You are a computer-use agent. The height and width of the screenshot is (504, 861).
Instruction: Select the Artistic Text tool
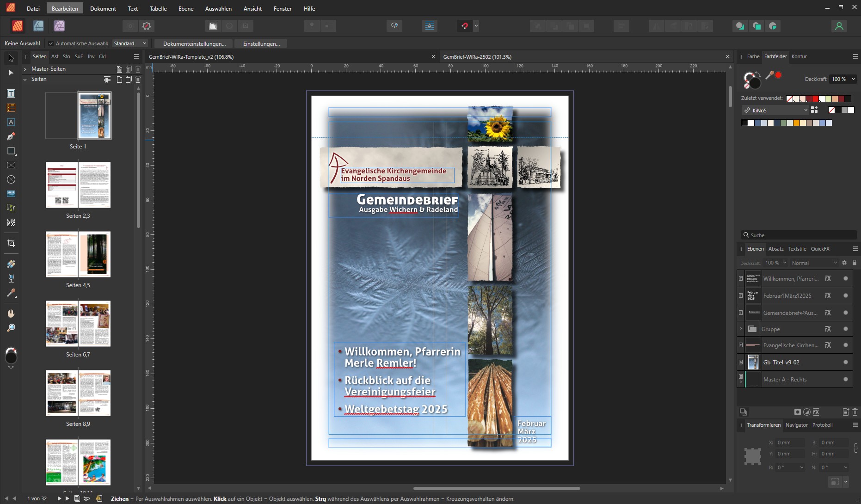click(x=11, y=122)
